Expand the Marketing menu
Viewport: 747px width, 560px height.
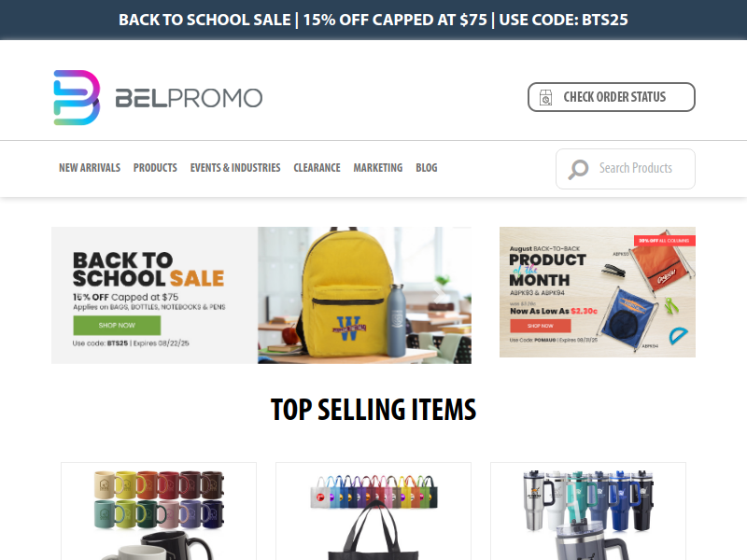click(x=378, y=168)
